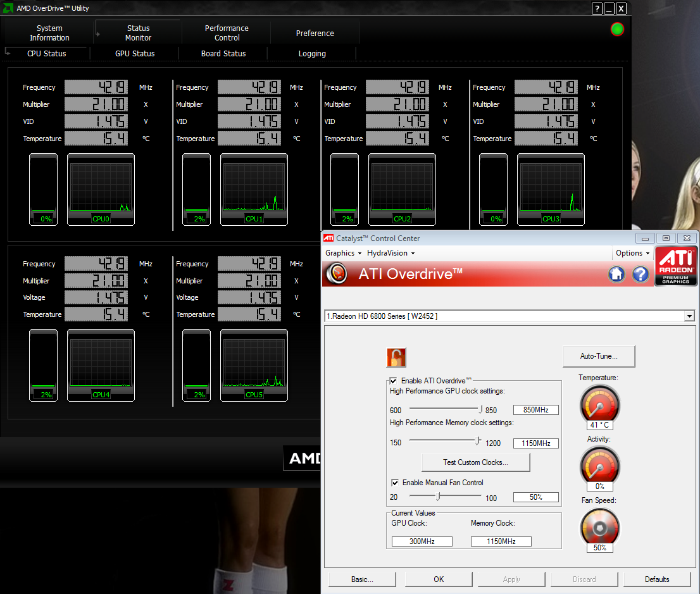Image resolution: width=700 pixels, height=594 pixels.
Task: Click CPU3 Temperature 15.4 readout
Action: (x=546, y=139)
